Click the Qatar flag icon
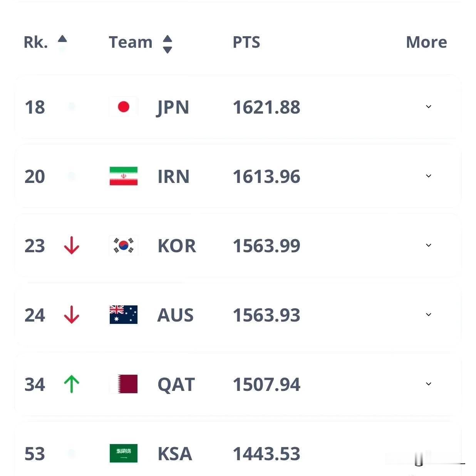 click(x=123, y=384)
